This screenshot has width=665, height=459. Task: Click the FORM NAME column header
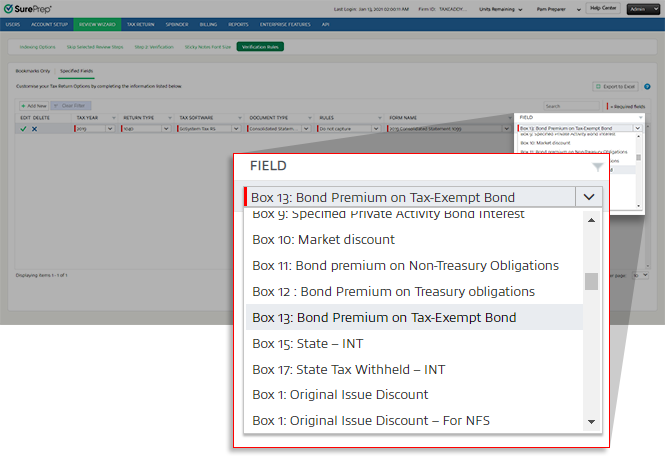coord(403,118)
